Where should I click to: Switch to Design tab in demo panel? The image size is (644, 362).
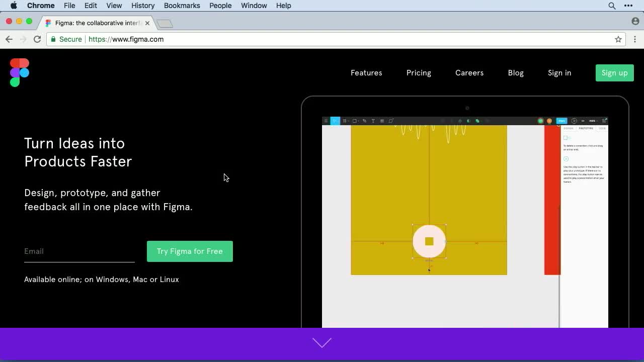(569, 128)
